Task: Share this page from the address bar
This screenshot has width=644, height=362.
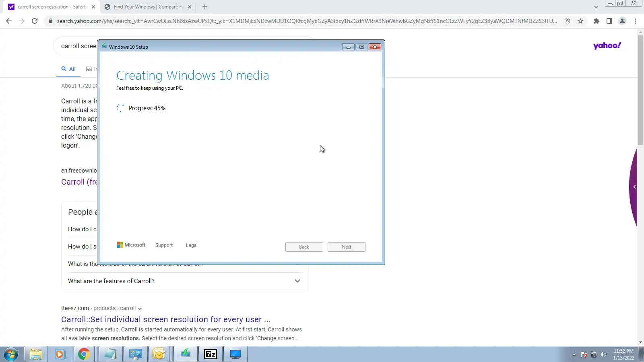Action: pyautogui.click(x=567, y=21)
